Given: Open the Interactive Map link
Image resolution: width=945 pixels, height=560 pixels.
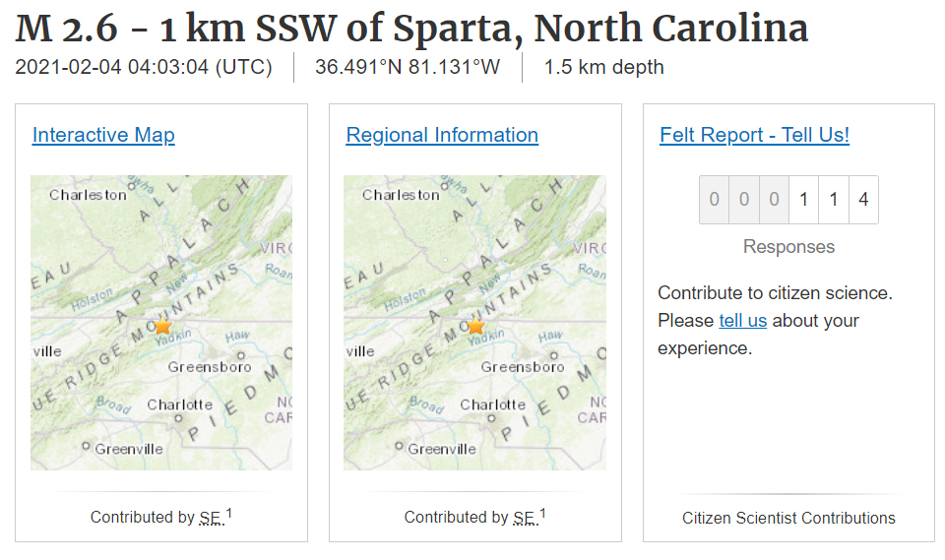Looking at the screenshot, I should (x=103, y=135).
